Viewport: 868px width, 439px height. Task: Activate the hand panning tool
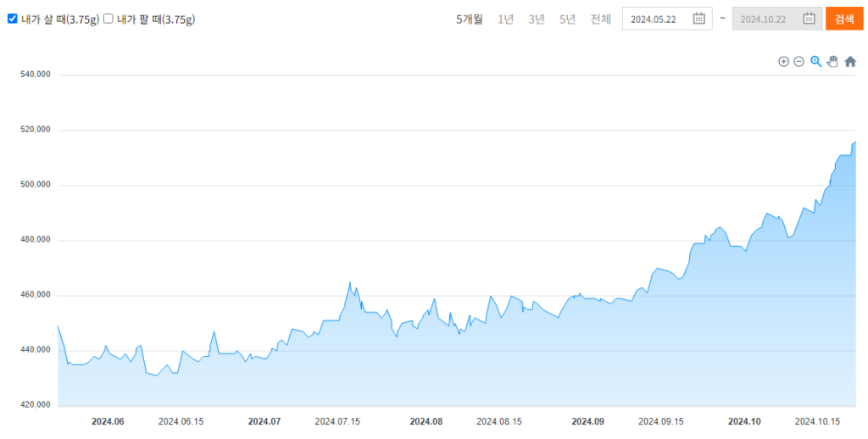point(832,61)
